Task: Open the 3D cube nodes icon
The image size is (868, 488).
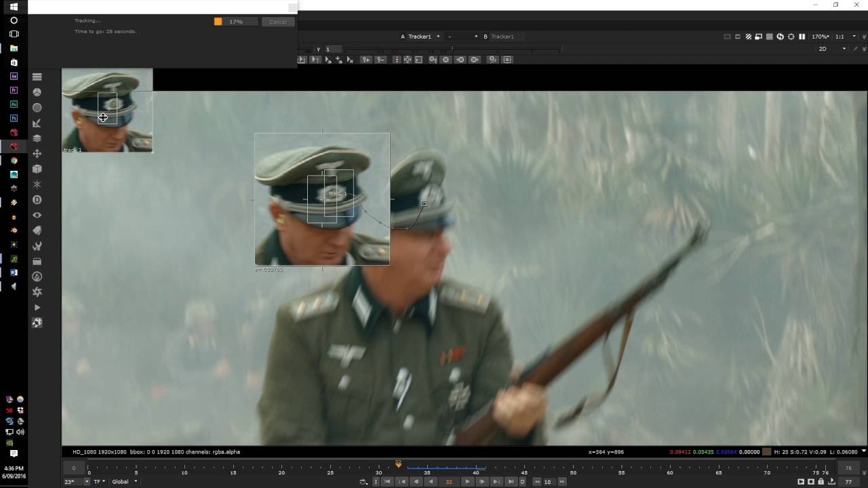Action: pyautogui.click(x=37, y=169)
